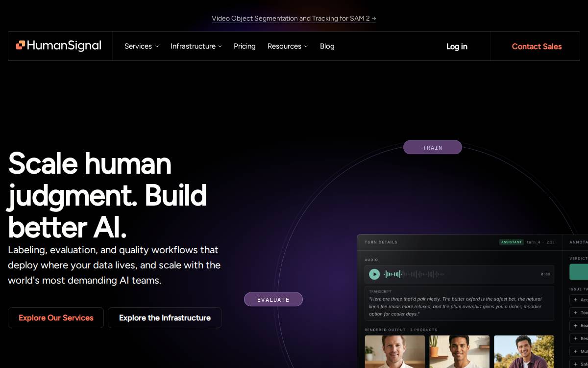Image resolution: width=588 pixels, height=368 pixels.
Task: Open the Blog page
Action: (x=327, y=46)
